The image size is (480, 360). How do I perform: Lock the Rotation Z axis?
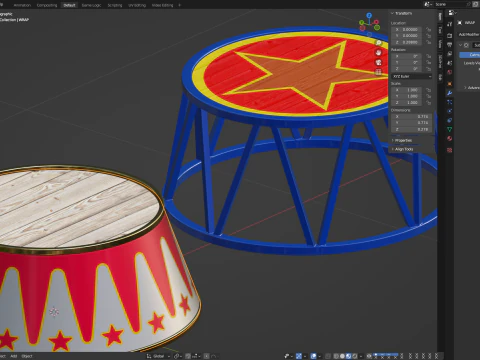tap(429, 69)
